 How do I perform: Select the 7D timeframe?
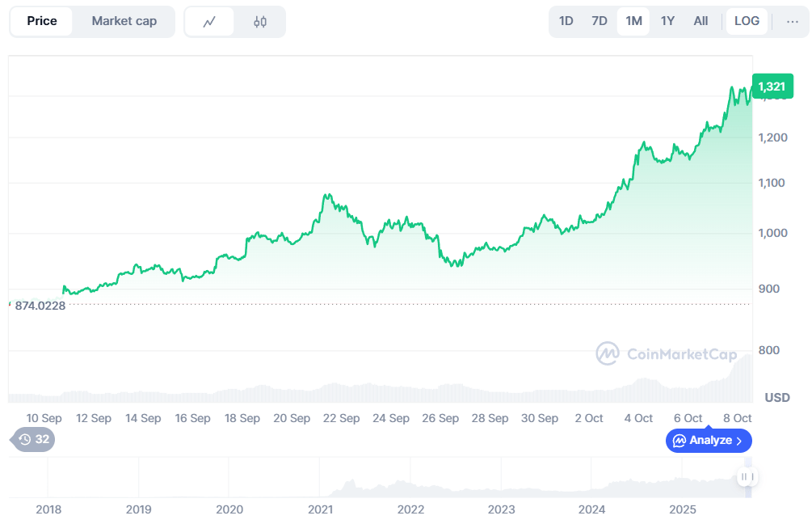(x=599, y=21)
